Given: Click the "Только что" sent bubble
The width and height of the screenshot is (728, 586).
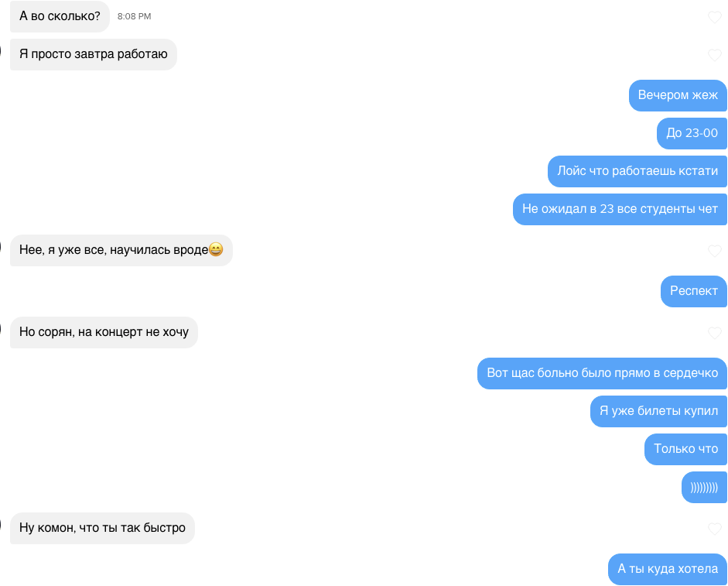Looking at the screenshot, I should (x=685, y=449).
